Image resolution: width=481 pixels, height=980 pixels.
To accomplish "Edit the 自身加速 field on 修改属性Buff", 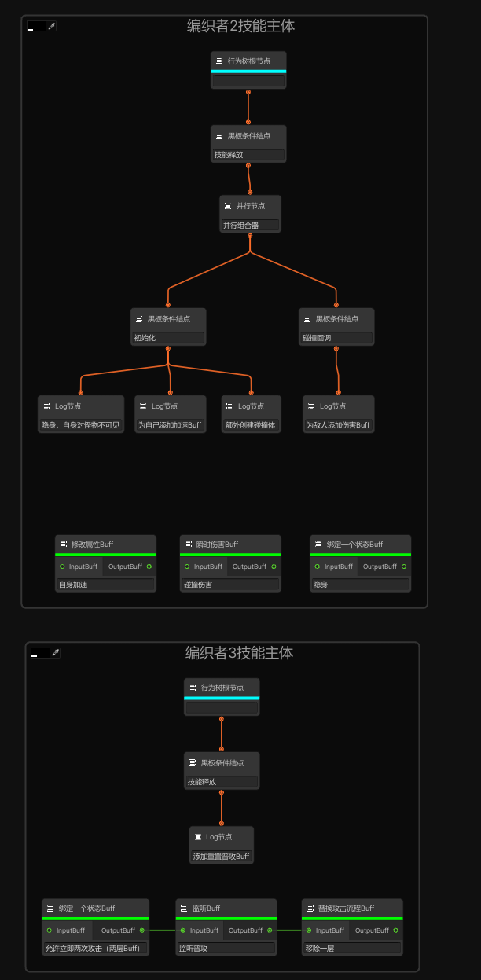I will (x=106, y=585).
